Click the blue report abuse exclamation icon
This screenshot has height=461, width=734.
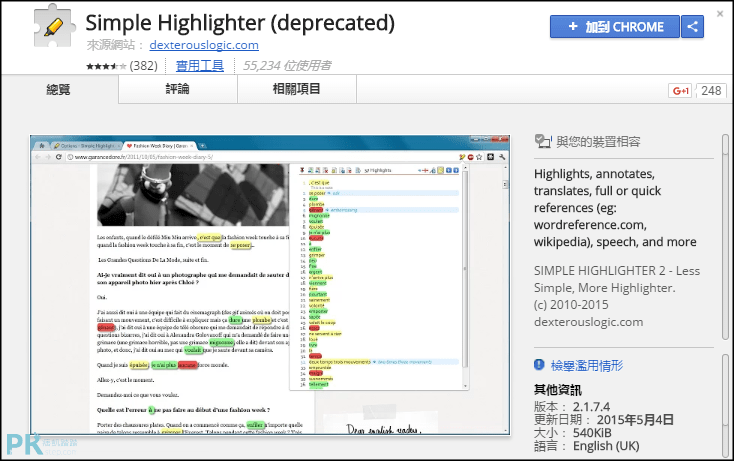539,365
